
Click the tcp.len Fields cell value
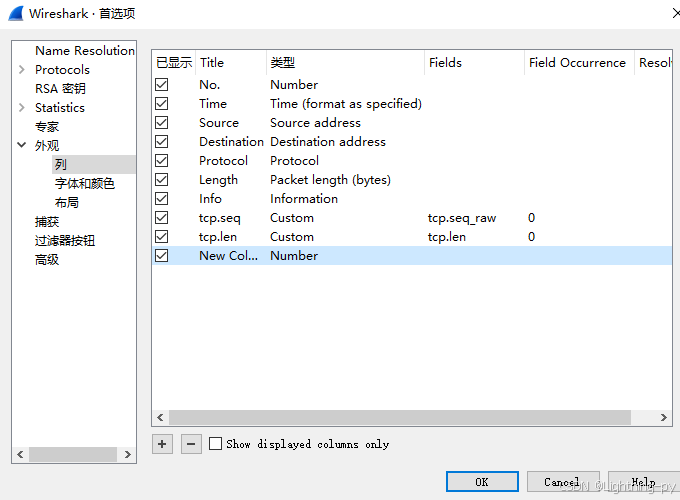[x=447, y=237]
